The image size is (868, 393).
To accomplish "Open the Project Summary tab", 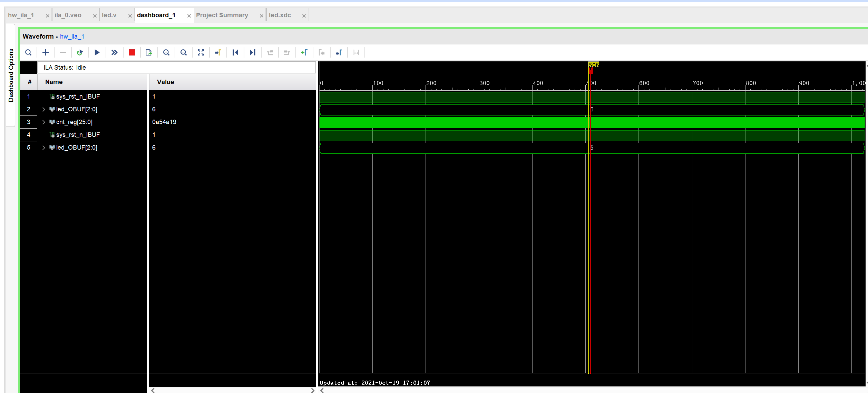I will pyautogui.click(x=222, y=15).
